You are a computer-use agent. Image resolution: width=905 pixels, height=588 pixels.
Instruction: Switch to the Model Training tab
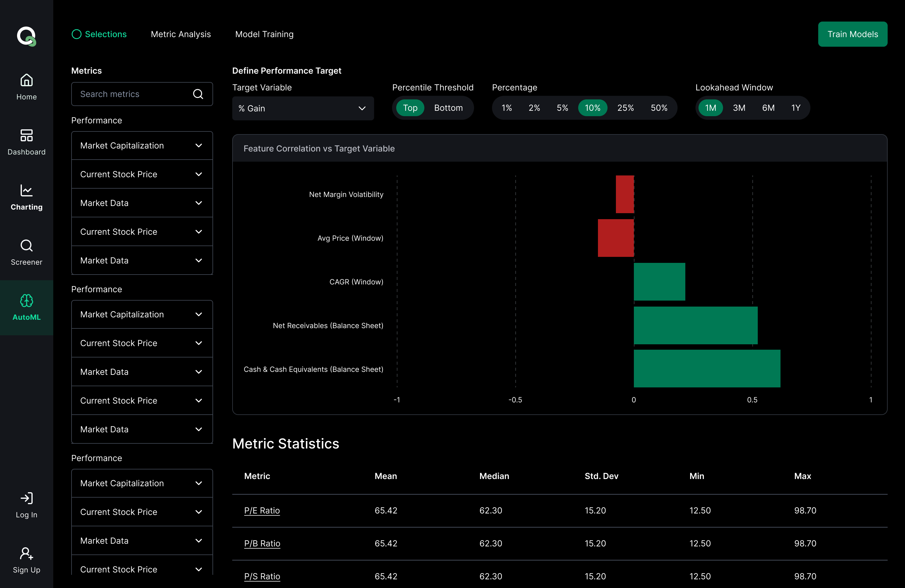(x=264, y=34)
